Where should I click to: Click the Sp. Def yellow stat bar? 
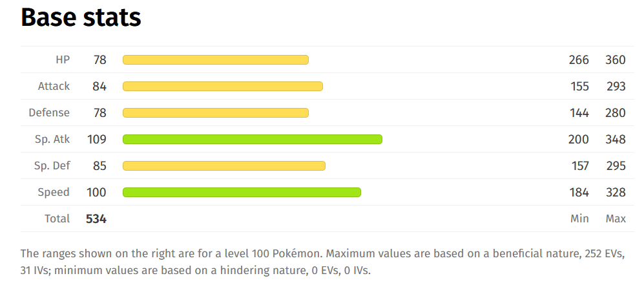pos(224,165)
